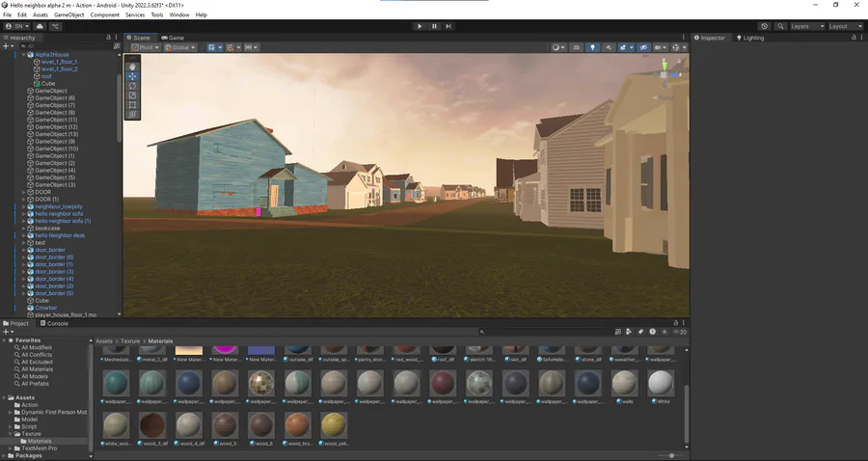Toggle 2D scene view mode

click(577, 47)
